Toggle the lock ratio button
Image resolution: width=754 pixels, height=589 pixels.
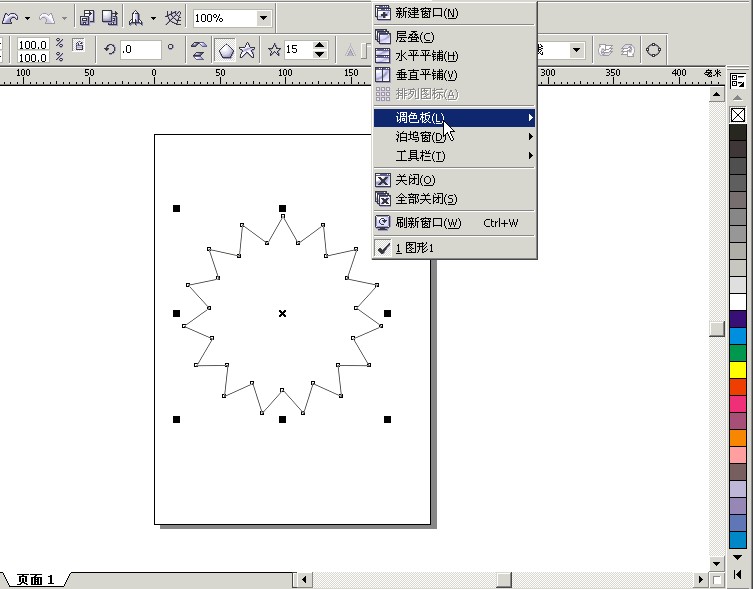(78, 46)
